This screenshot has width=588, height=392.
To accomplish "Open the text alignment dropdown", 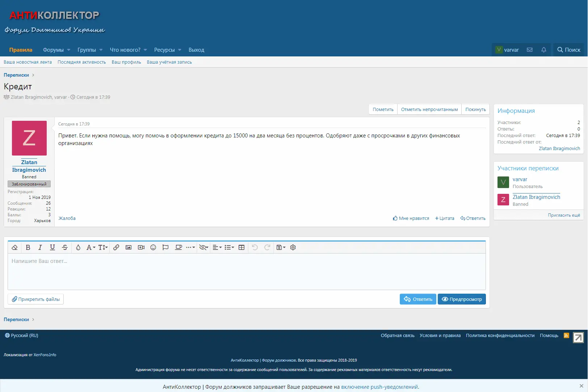I will coord(217,247).
